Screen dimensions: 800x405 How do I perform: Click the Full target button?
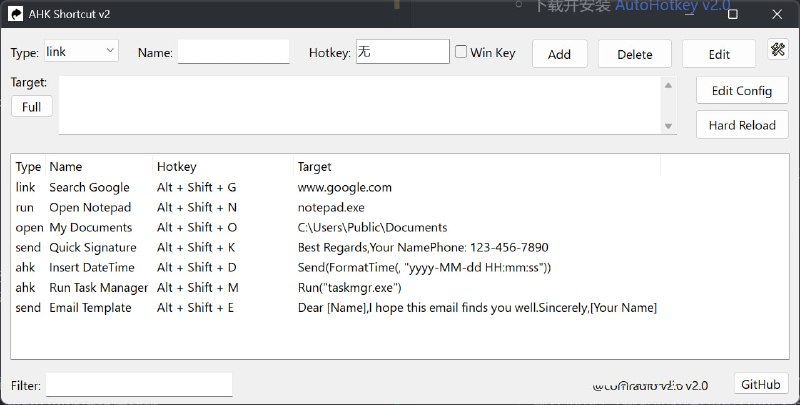(31, 106)
